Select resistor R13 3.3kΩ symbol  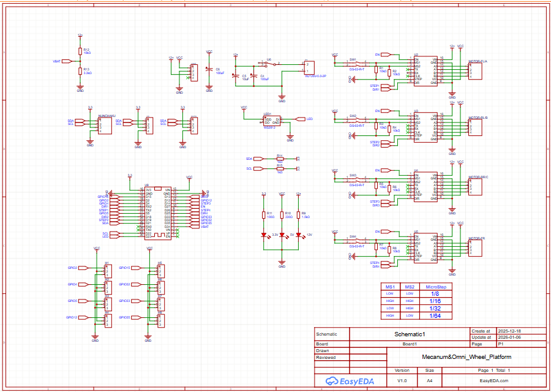pyautogui.click(x=80, y=71)
